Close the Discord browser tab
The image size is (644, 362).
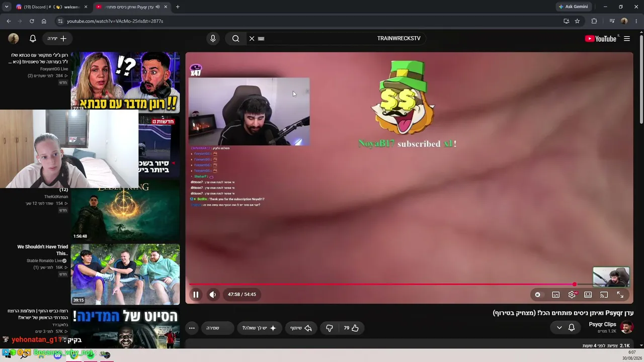tap(86, 7)
